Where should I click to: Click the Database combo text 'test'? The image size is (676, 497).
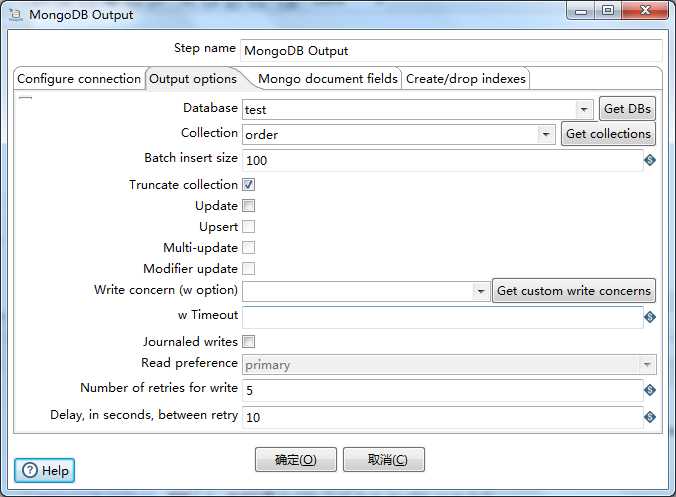pos(256,110)
